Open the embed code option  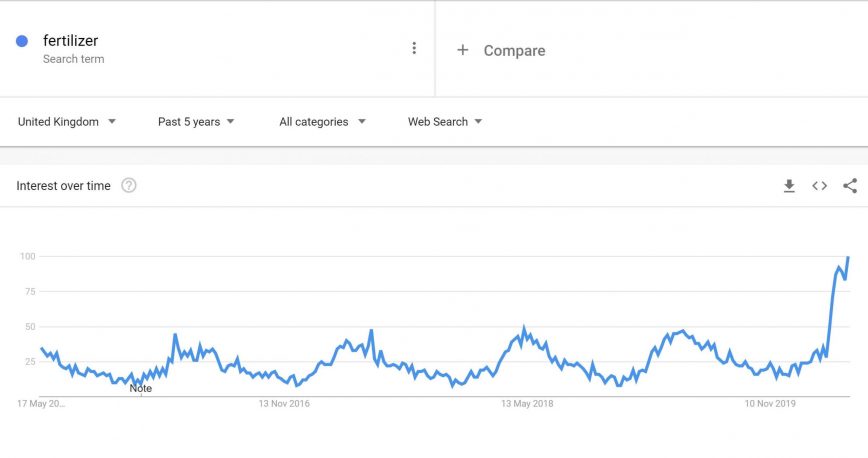click(x=819, y=186)
